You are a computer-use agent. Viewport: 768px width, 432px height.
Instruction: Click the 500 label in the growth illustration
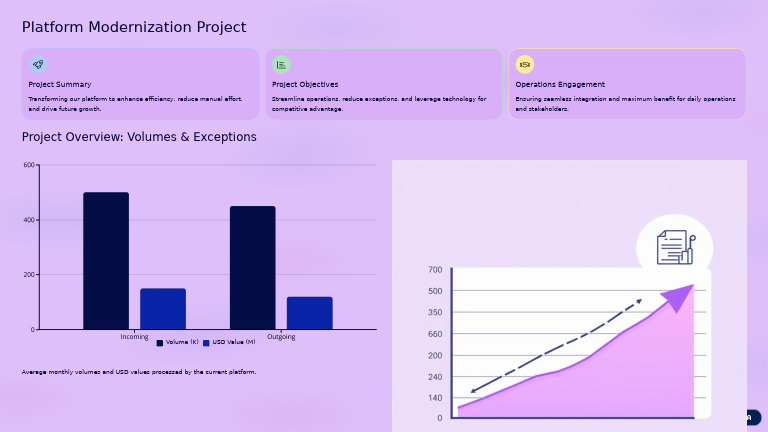click(x=435, y=291)
